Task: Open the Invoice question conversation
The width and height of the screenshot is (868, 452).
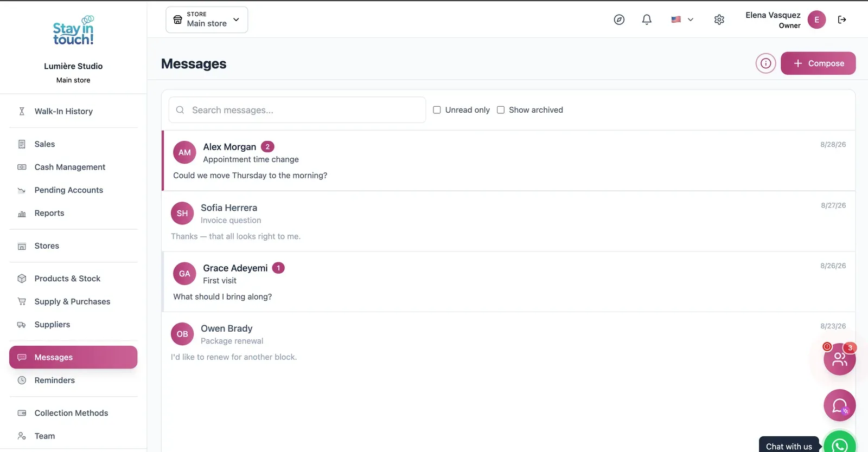Action: pos(508,221)
